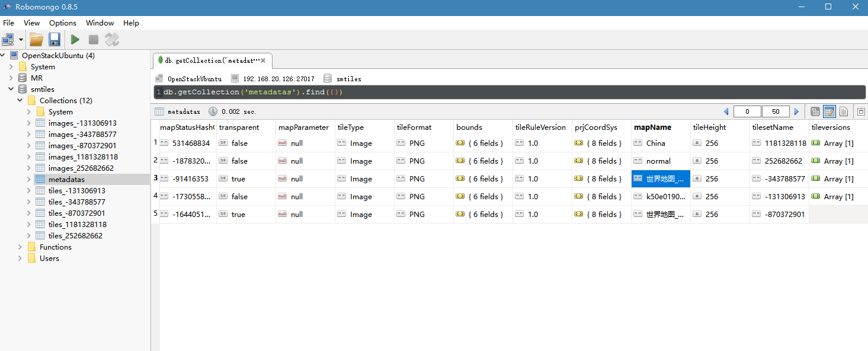Viewport: 868px width, 351px height.
Task: Click the gray Stop execution icon
Action: coord(93,40)
